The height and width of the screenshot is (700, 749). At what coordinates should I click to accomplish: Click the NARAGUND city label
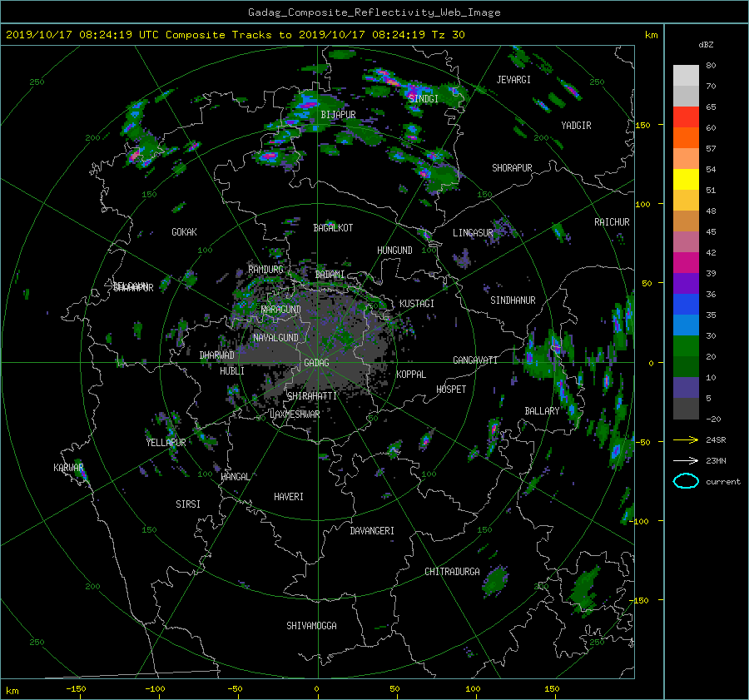pos(281,310)
